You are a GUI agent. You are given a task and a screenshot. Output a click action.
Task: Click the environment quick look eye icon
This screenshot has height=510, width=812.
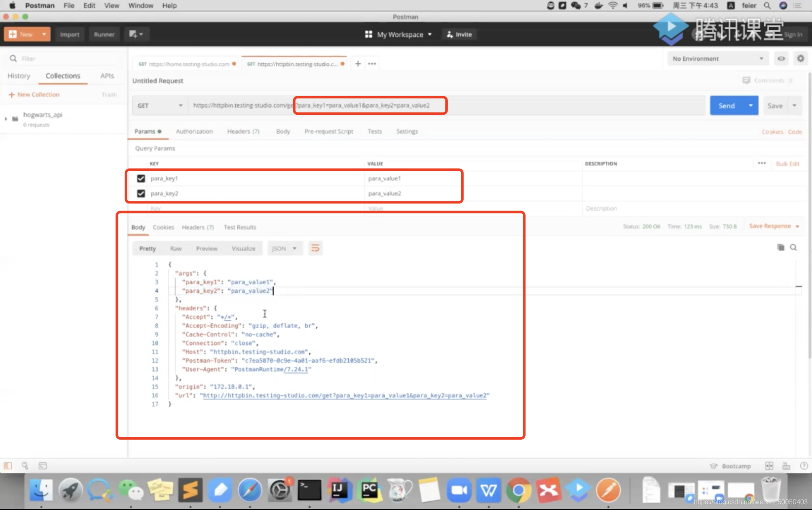click(781, 59)
